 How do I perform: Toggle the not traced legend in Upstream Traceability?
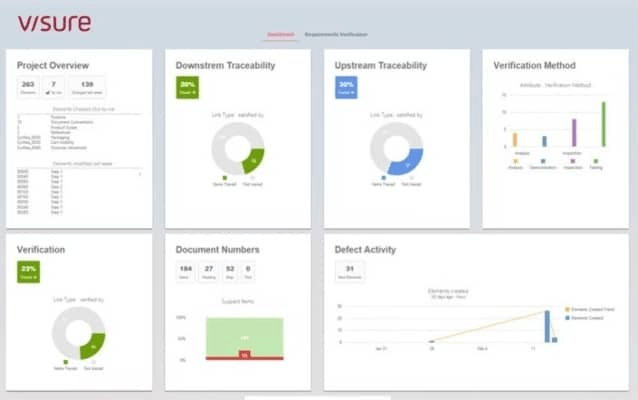click(x=411, y=178)
